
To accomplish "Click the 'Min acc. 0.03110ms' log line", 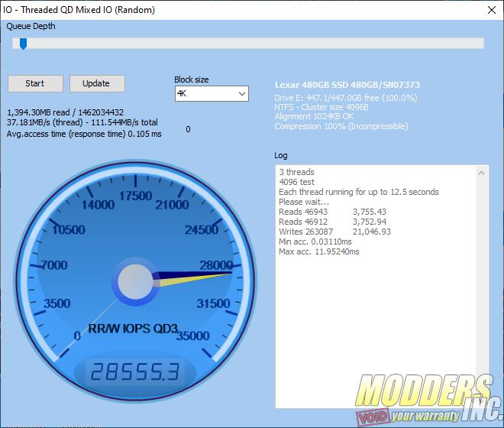I will (315, 242).
